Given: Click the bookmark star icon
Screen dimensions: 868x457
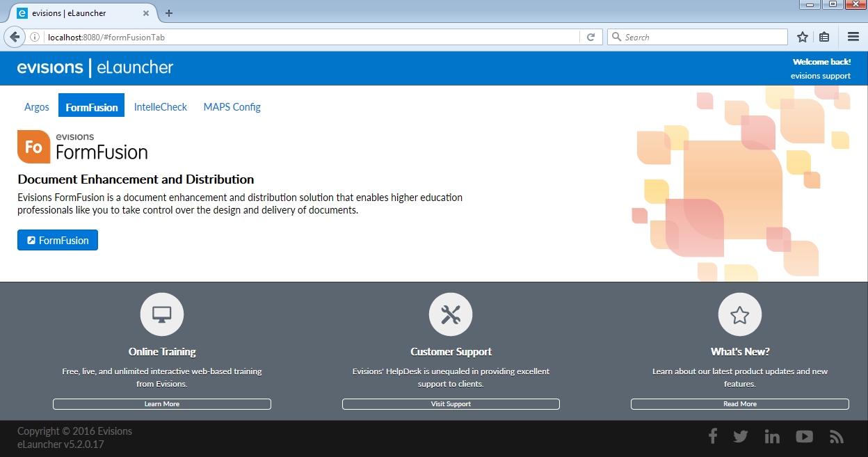Looking at the screenshot, I should point(803,37).
